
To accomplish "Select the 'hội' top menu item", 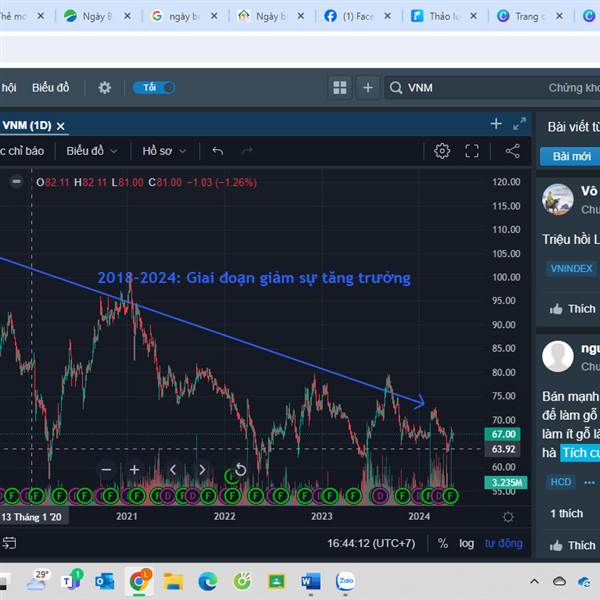I will tap(8, 88).
